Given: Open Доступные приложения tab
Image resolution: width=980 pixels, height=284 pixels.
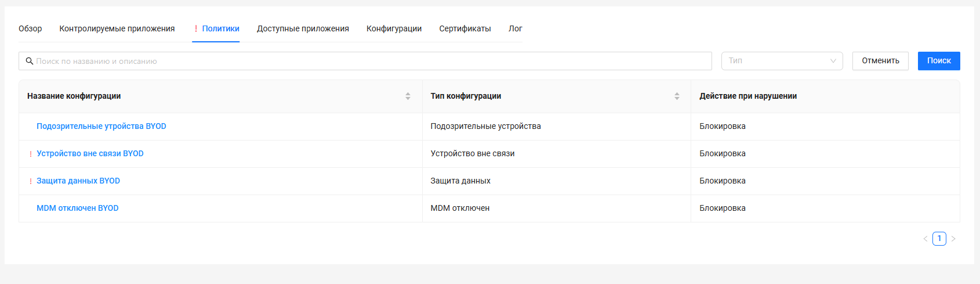Looking at the screenshot, I should click(303, 28).
